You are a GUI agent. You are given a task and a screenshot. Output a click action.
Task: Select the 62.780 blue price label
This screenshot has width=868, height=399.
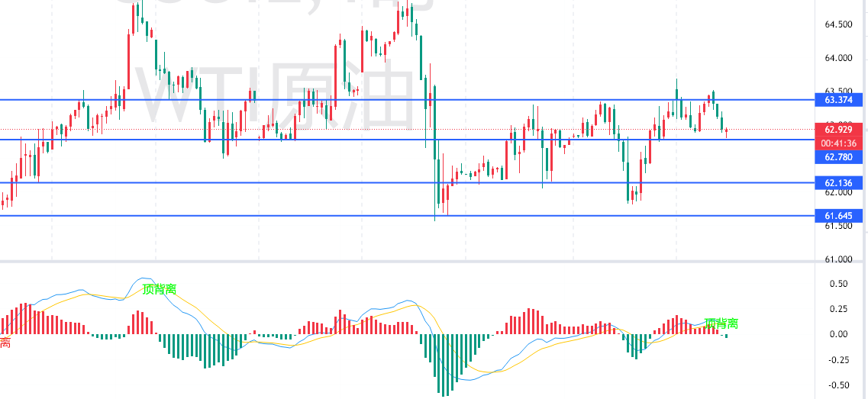pos(838,157)
